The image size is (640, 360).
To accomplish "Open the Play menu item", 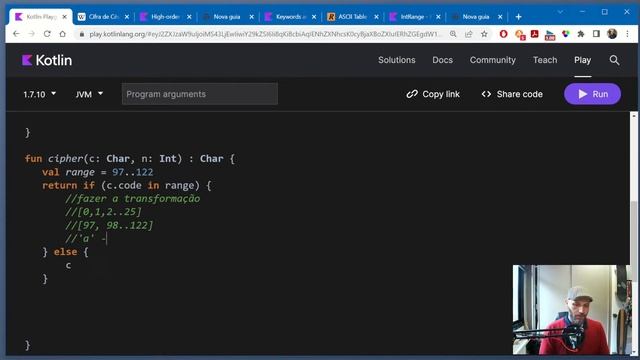I will coord(582,60).
